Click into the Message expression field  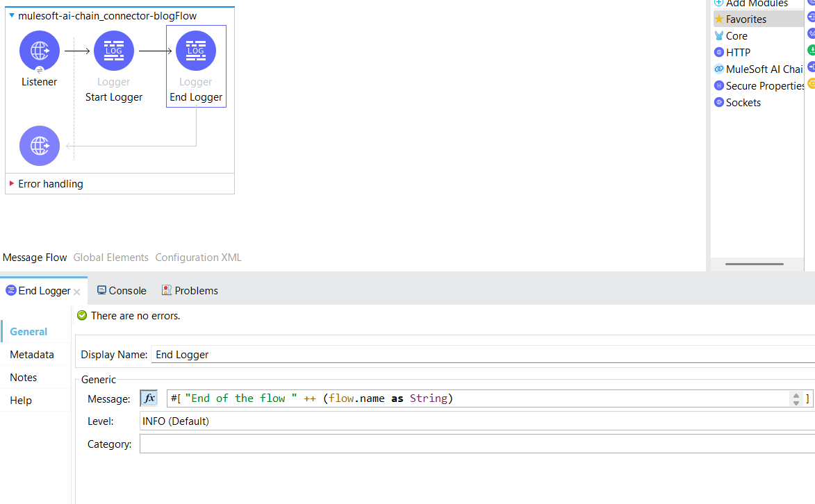click(477, 398)
